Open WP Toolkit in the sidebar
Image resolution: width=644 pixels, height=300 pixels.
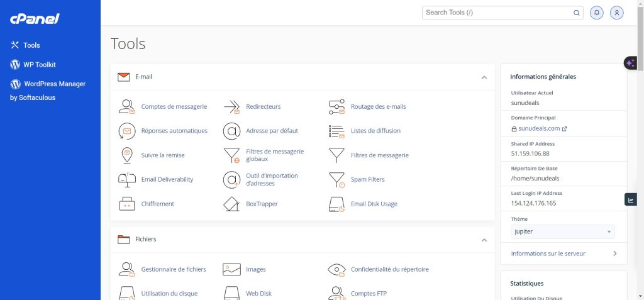tap(40, 65)
